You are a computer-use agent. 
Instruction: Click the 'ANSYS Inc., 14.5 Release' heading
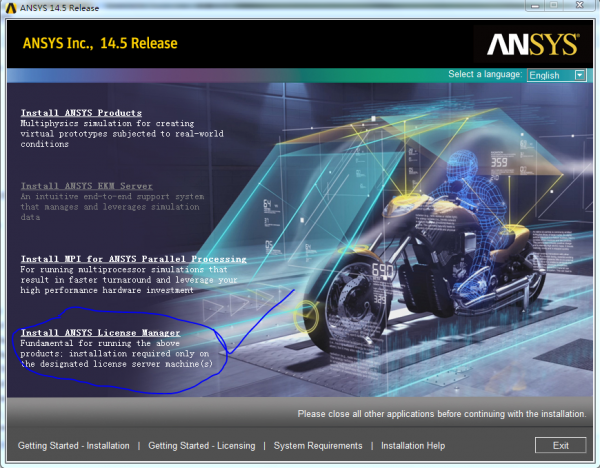[100, 43]
